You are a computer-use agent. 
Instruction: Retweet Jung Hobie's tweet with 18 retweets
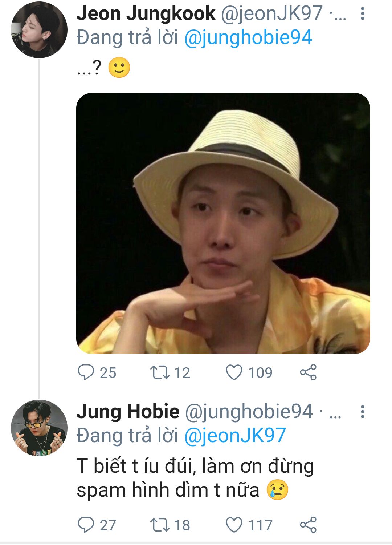(160, 525)
